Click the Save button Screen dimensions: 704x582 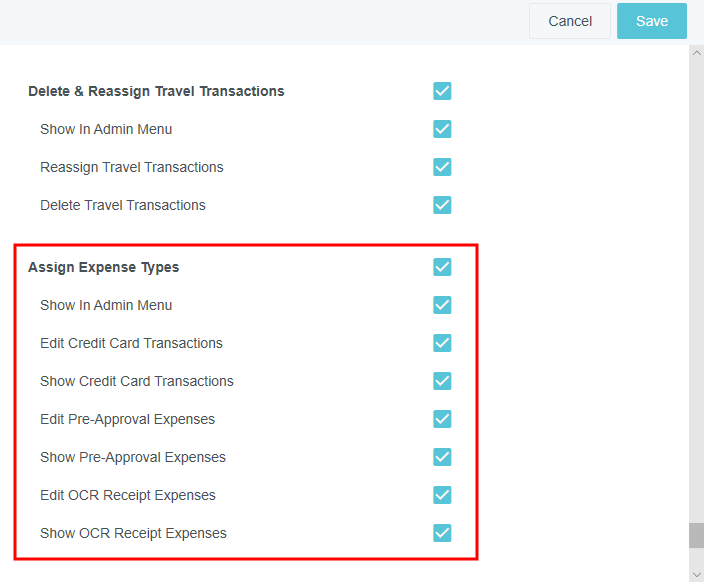[x=651, y=21]
